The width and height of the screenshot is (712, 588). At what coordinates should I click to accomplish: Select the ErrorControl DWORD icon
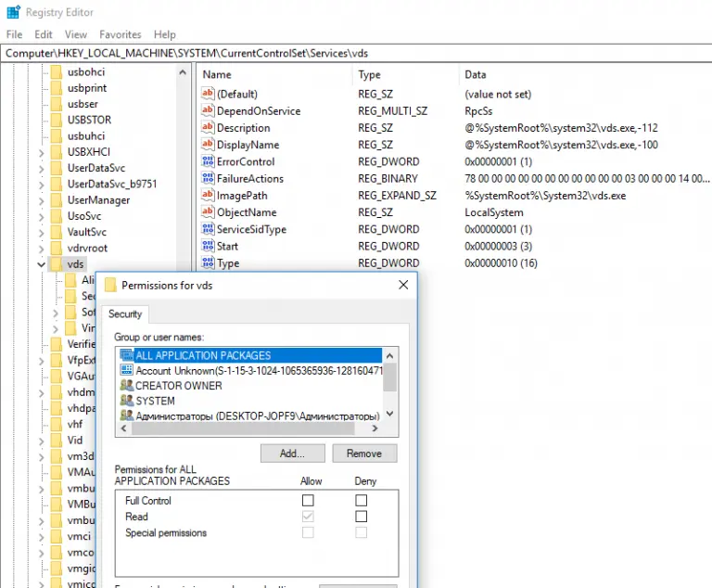click(208, 161)
